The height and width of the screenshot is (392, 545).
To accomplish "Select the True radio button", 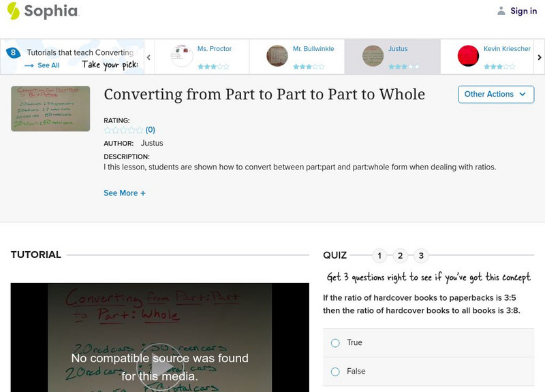I will (335, 343).
